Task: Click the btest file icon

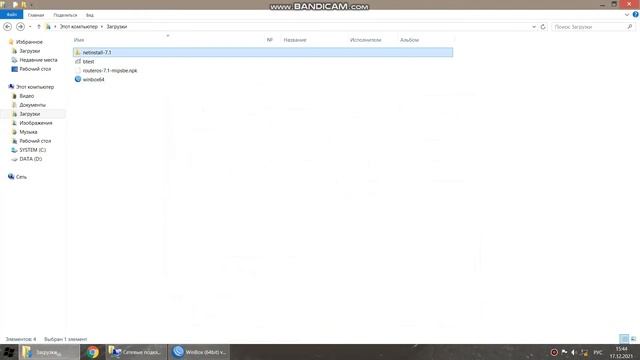Action: pyautogui.click(x=78, y=61)
